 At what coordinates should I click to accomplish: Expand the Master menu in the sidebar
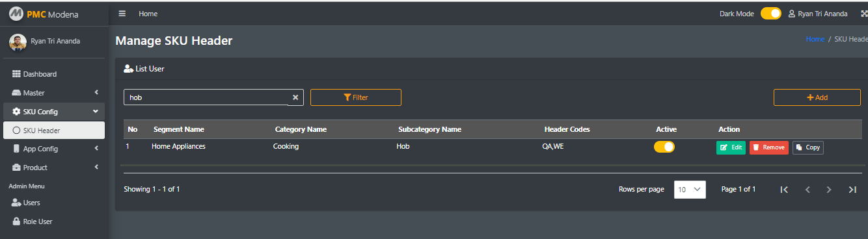pos(54,93)
